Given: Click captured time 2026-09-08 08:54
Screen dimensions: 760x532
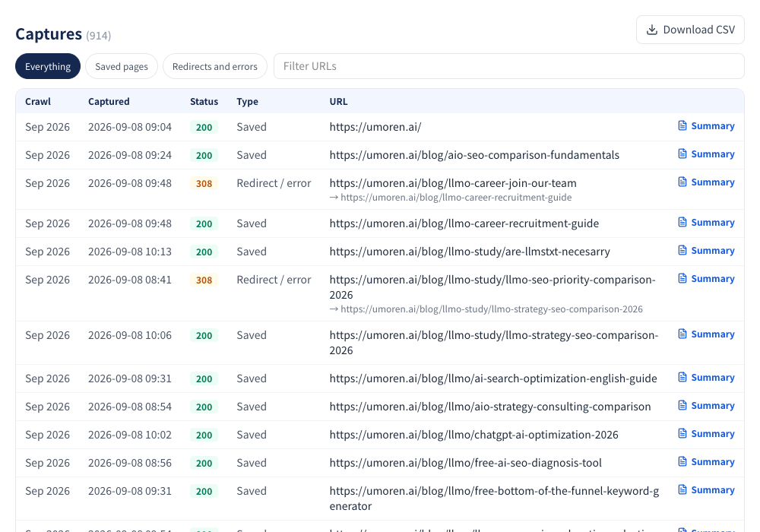Looking at the screenshot, I should 130,407.
